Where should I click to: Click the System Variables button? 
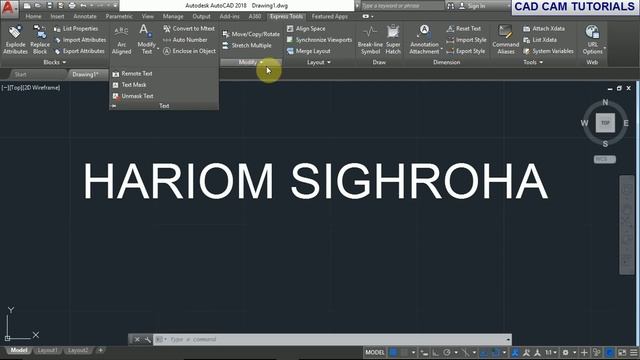pyautogui.click(x=548, y=51)
